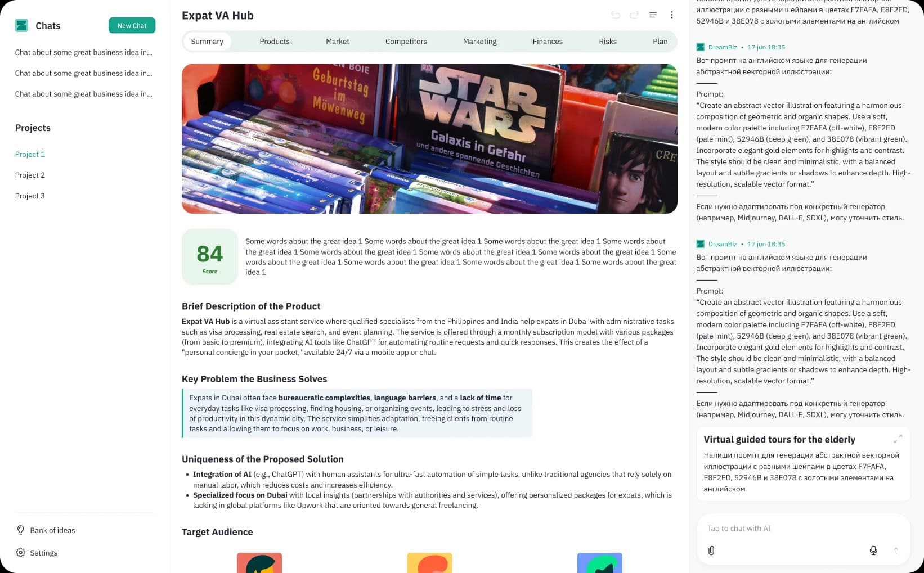Send the message with the arrow icon
The width and height of the screenshot is (924, 573).
(896, 551)
